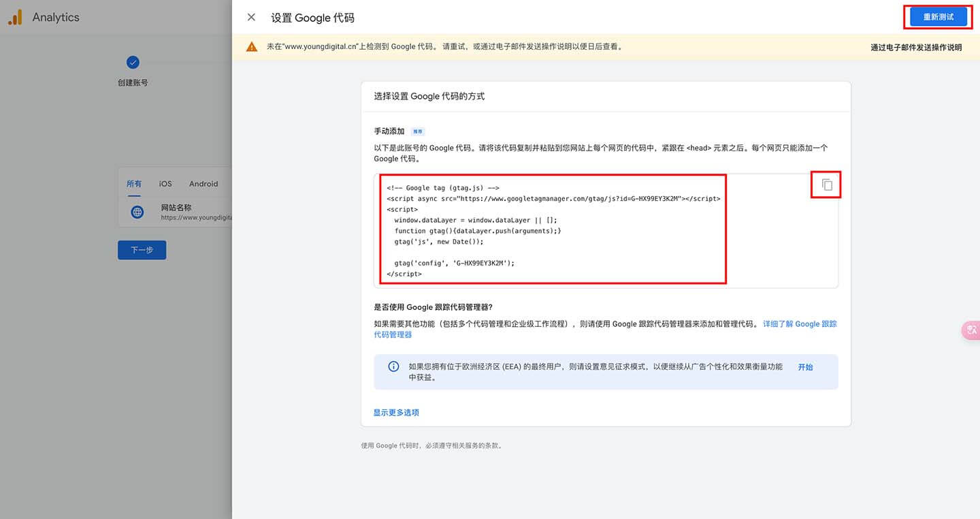Click the 重新测试 retest button
This screenshot has height=519, width=980.
click(x=938, y=17)
